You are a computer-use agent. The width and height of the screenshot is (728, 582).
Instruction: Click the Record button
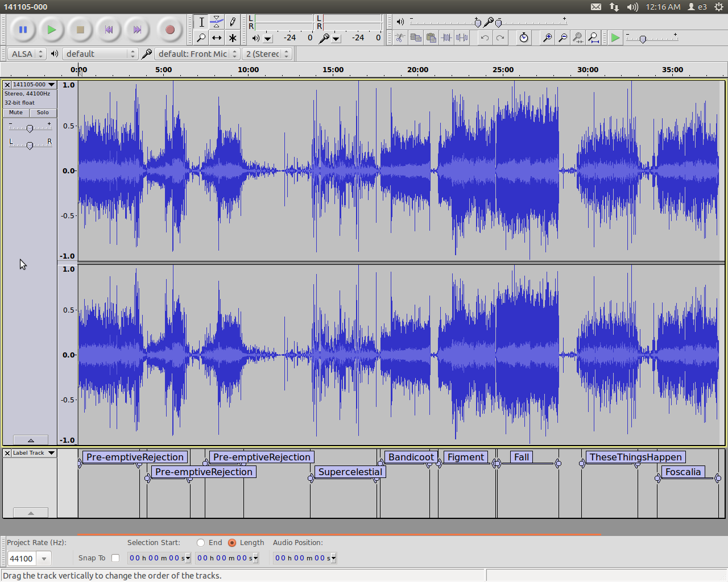click(x=169, y=30)
